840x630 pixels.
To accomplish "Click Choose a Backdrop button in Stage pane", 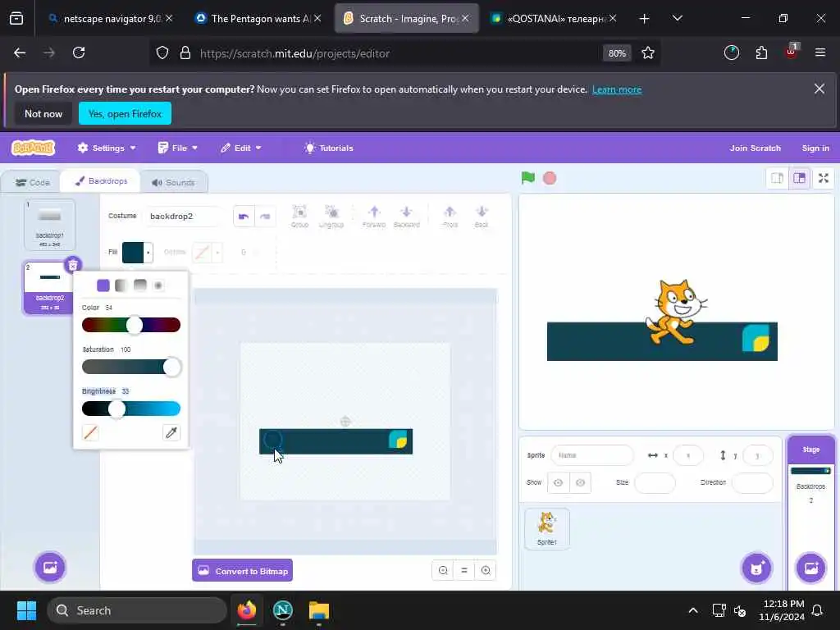I will 811,568.
